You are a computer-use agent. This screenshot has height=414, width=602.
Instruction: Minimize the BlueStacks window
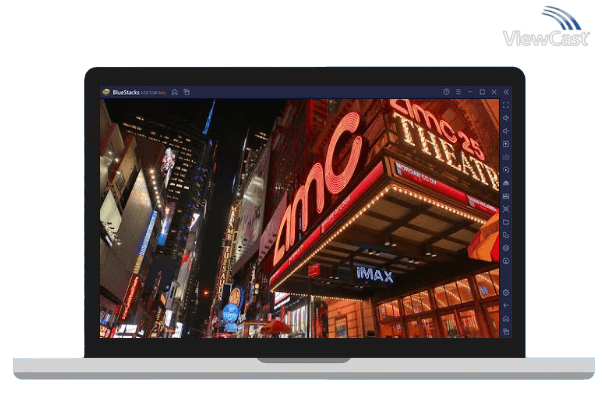[470, 92]
